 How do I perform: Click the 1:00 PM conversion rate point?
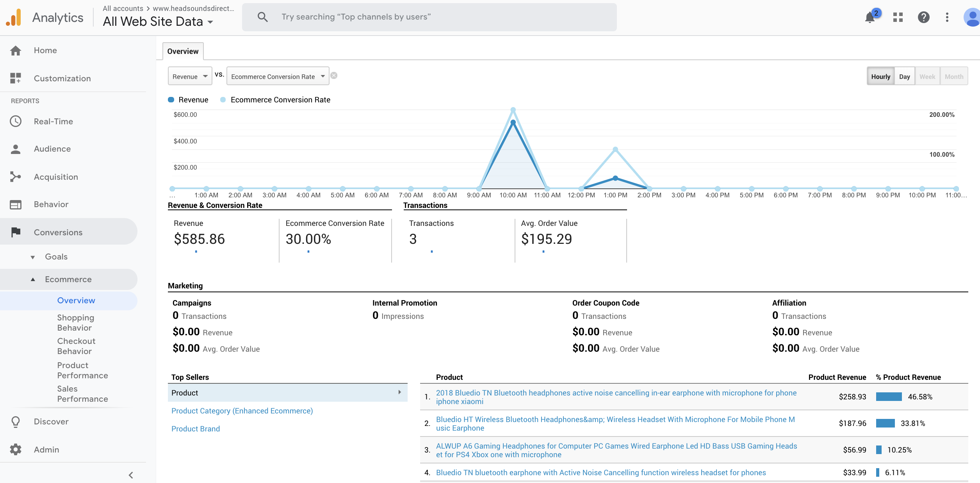pos(615,149)
